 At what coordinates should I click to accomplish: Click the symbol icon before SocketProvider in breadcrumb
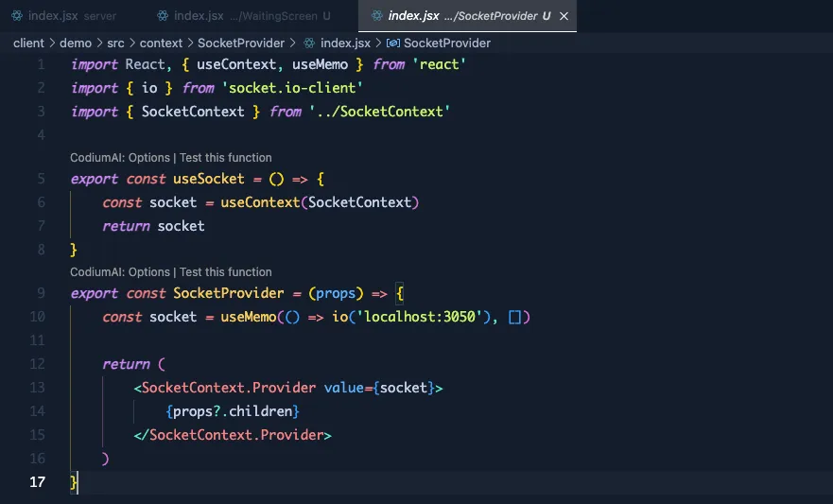point(392,43)
